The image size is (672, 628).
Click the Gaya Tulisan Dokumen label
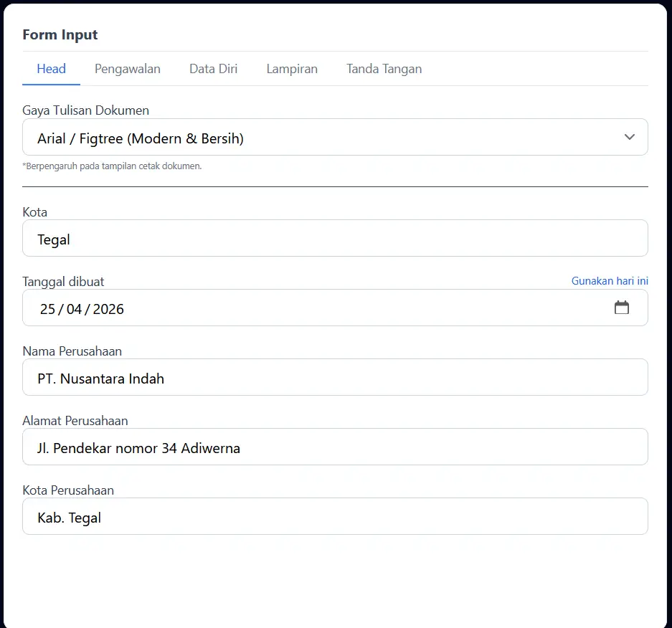click(x=85, y=110)
